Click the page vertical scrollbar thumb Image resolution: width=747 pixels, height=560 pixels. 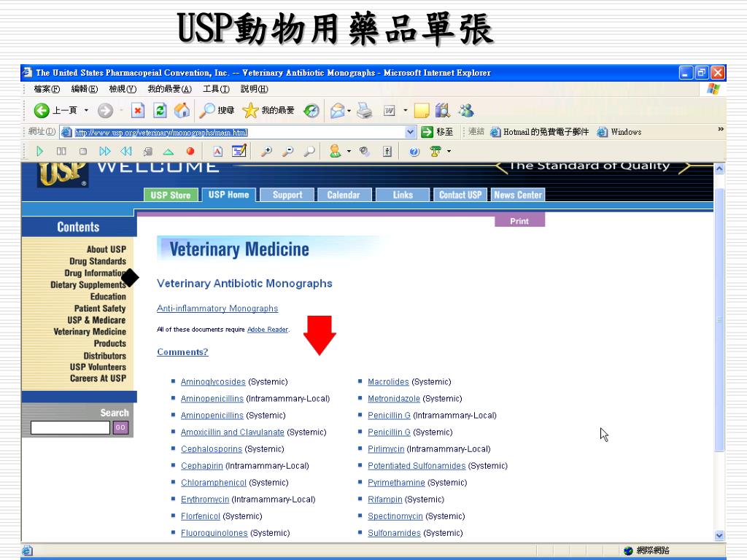(719, 319)
